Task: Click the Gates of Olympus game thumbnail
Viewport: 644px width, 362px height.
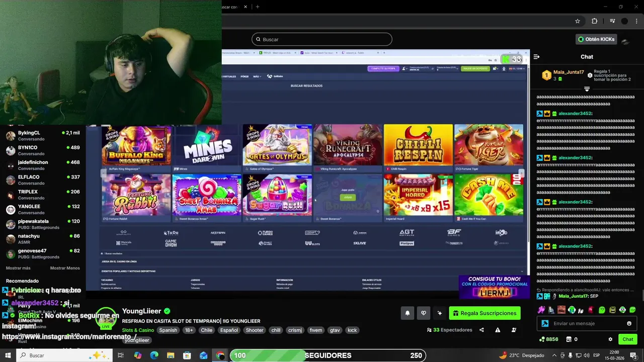Action: pos(277,145)
